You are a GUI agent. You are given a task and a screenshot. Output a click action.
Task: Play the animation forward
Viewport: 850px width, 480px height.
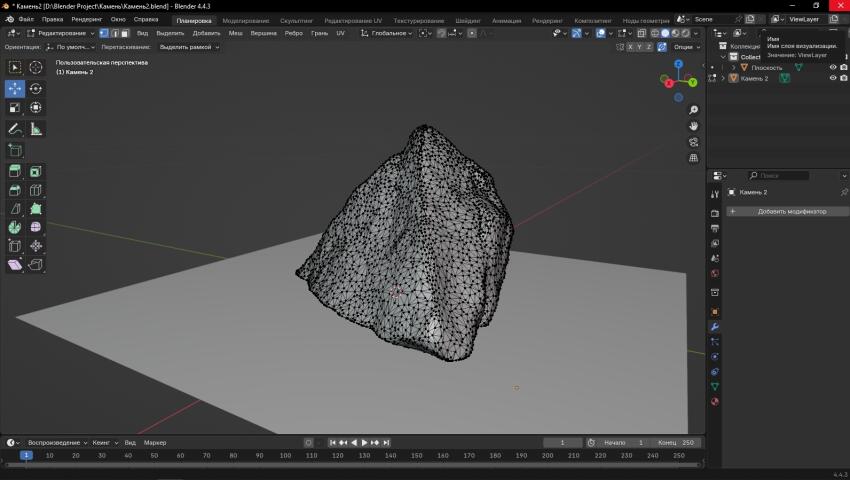click(x=364, y=443)
